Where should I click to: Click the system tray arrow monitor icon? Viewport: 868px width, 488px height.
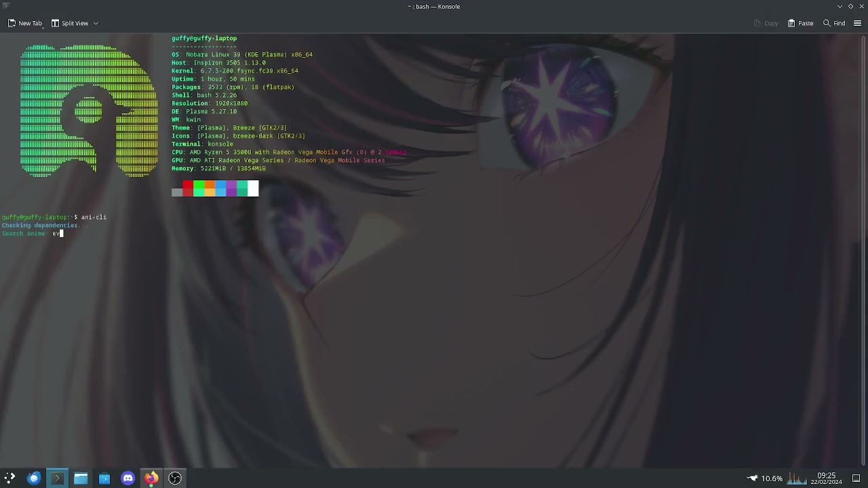pos(752,479)
